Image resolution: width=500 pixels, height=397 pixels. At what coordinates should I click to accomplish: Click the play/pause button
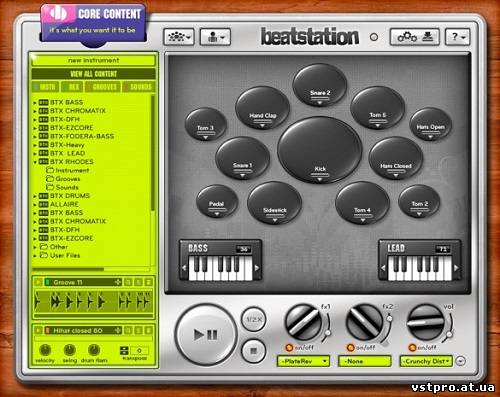tap(206, 334)
